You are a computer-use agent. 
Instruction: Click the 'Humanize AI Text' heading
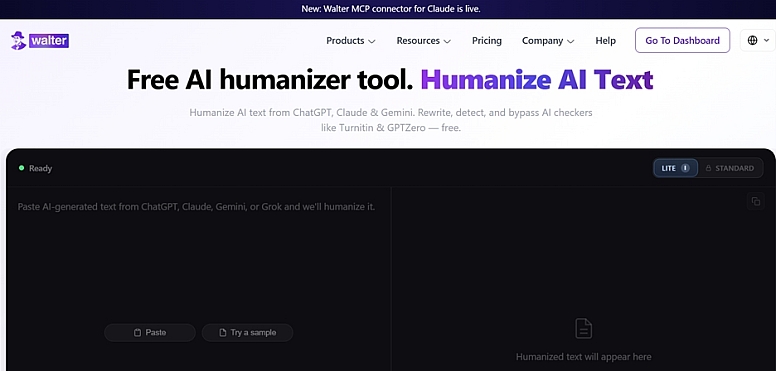537,80
